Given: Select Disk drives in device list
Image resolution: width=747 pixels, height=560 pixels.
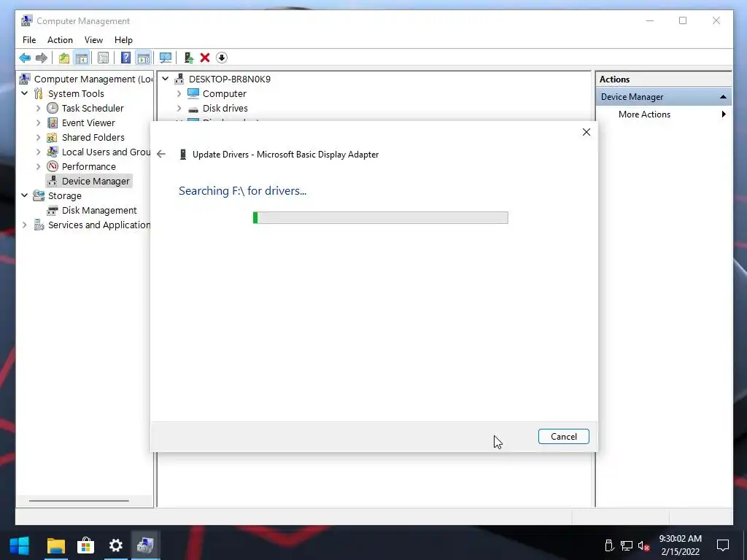Looking at the screenshot, I should pos(225,108).
